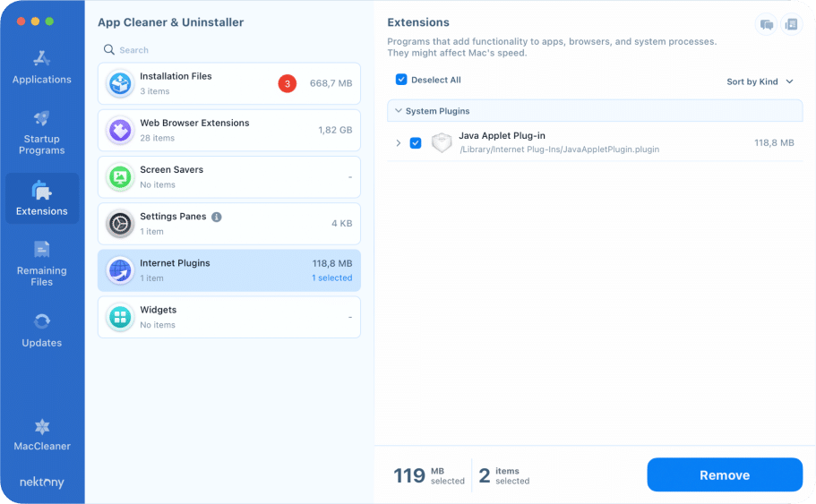
Task: Open the Startup Programs rocket icon
Action: 41,118
